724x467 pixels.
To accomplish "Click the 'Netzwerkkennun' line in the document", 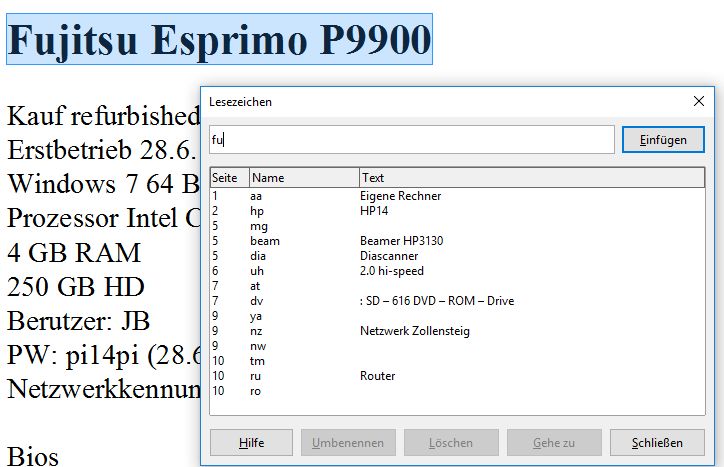I will coord(103,389).
